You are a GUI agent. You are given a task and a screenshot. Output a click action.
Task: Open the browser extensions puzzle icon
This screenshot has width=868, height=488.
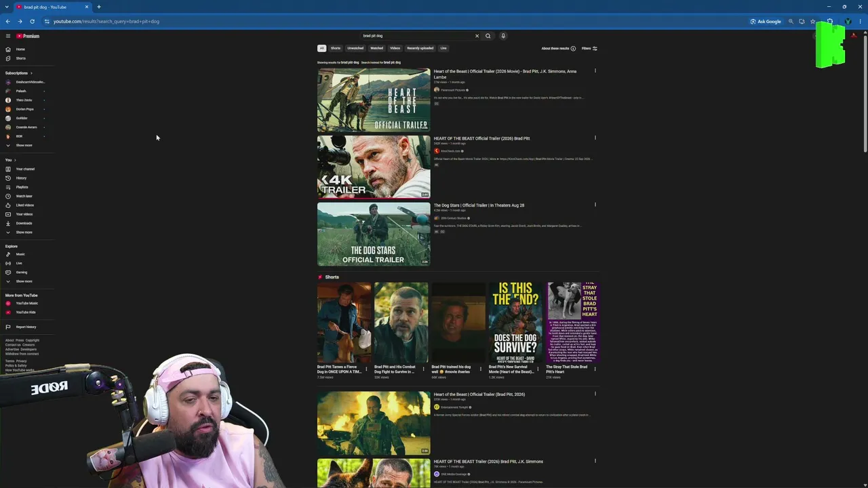click(x=829, y=21)
